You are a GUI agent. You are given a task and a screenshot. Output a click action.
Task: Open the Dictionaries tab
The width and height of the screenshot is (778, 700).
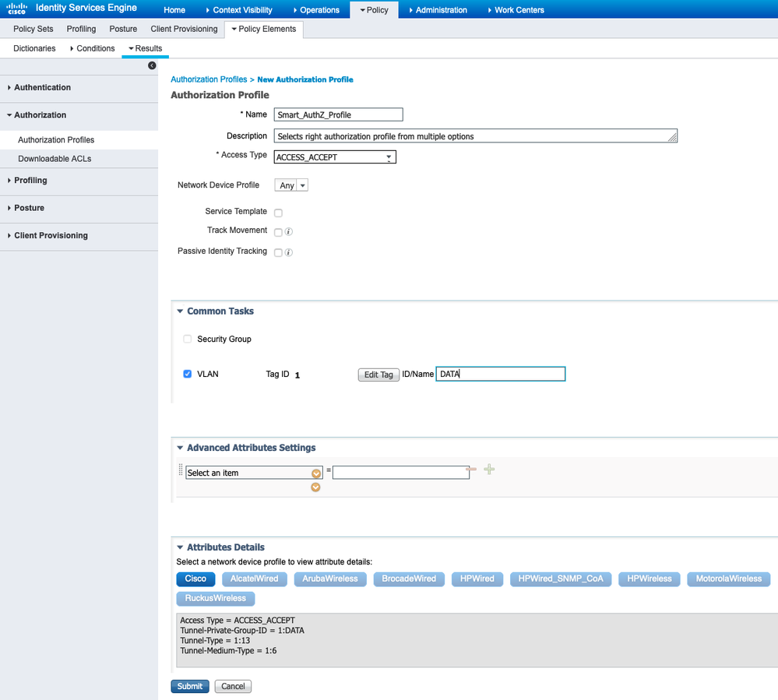tap(34, 48)
